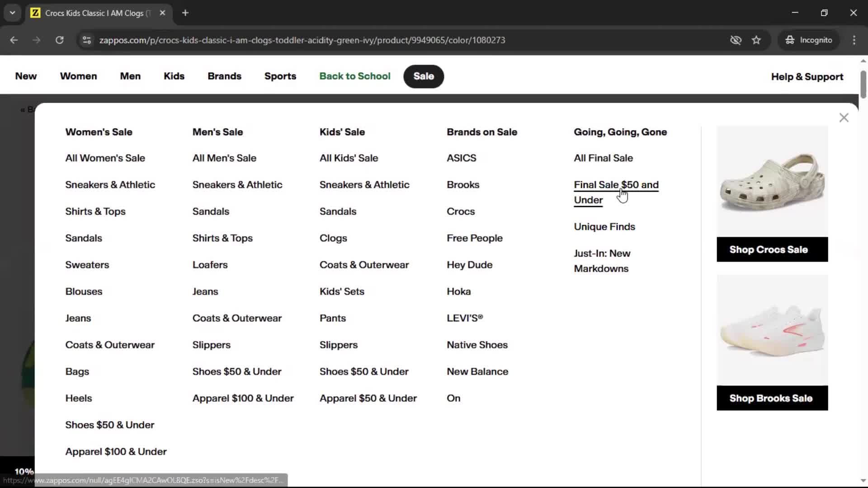This screenshot has width=868, height=488.
Task: Open the Brands navigation menu
Action: click(224, 76)
